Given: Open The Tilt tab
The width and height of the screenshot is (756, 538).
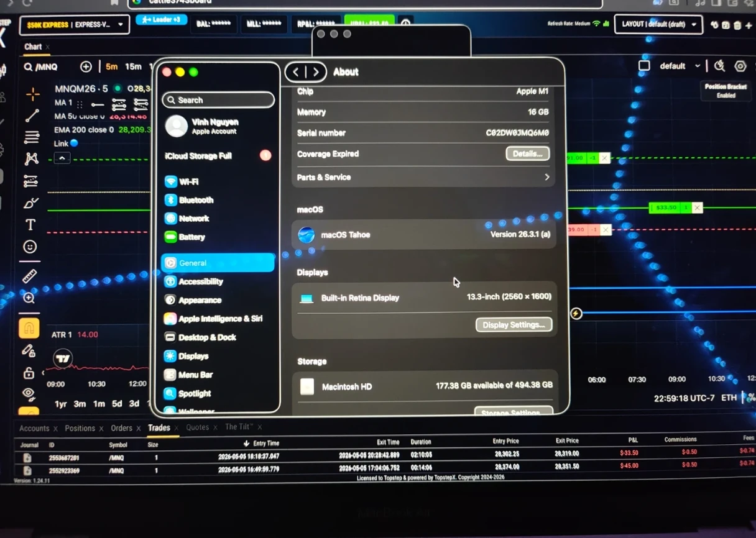Looking at the screenshot, I should pyautogui.click(x=239, y=427).
